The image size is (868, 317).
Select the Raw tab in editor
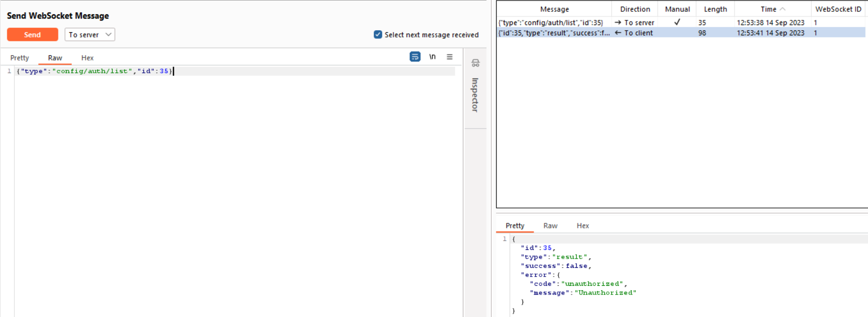pyautogui.click(x=55, y=58)
